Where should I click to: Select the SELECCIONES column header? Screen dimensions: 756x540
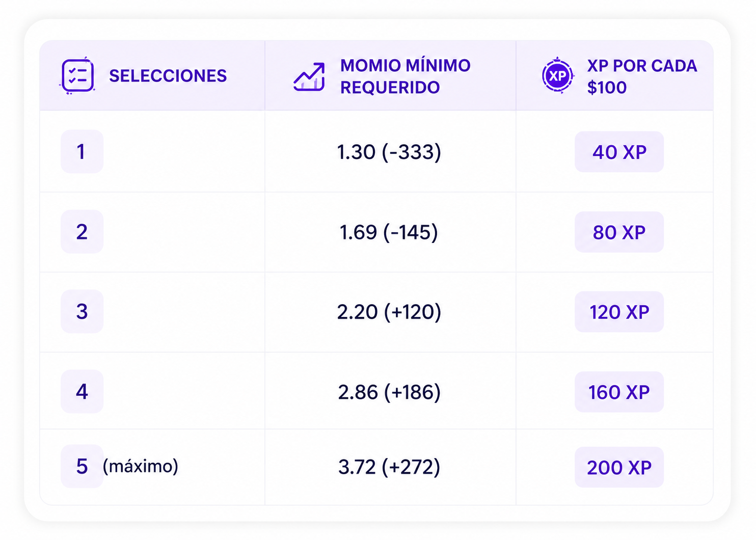(168, 76)
